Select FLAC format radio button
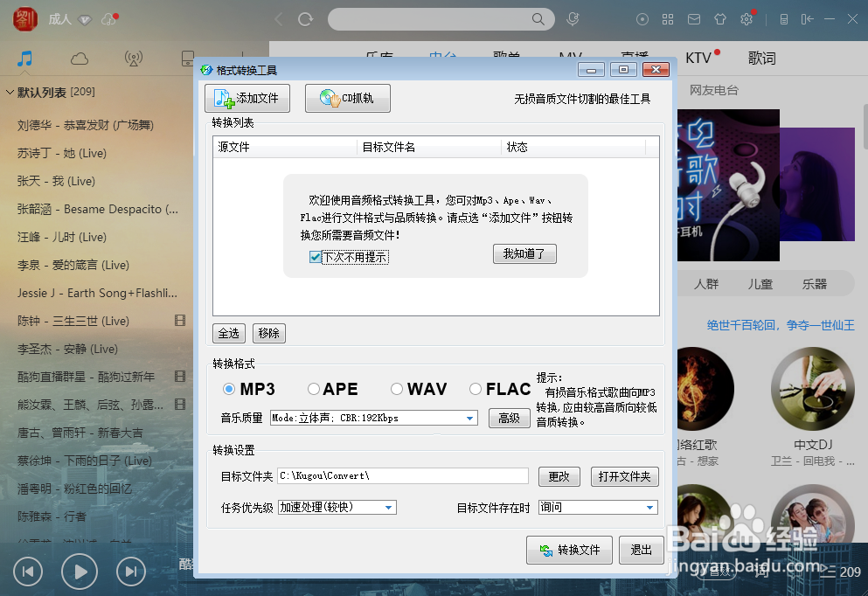Image resolution: width=868 pixels, height=596 pixels. click(x=475, y=389)
